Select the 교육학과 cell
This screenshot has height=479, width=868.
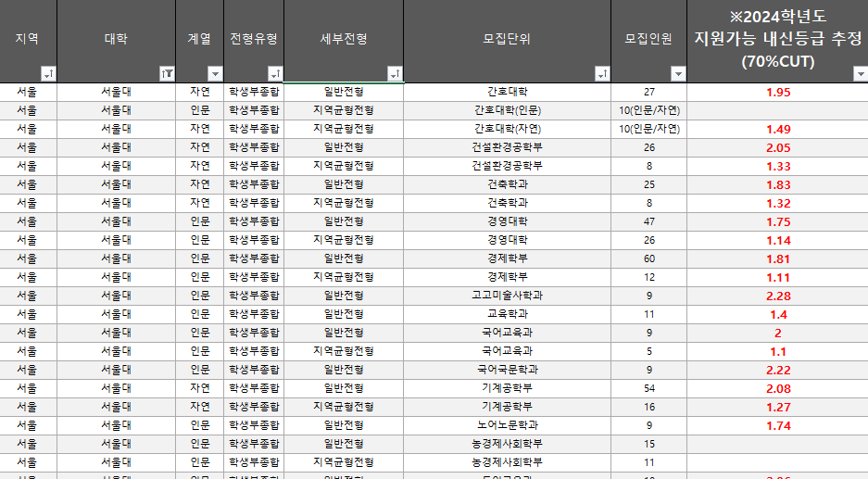[507, 314]
